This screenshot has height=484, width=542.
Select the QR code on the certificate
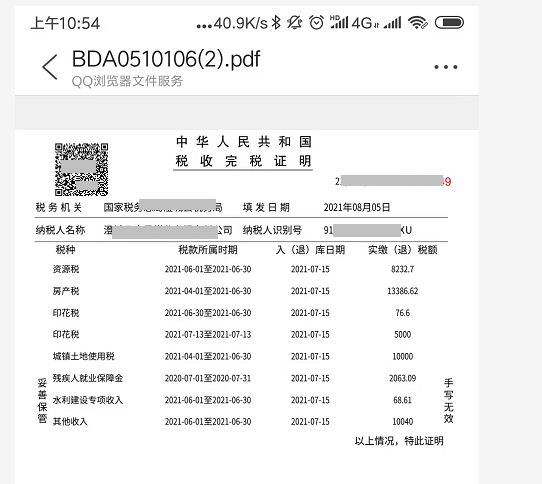pos(82,169)
